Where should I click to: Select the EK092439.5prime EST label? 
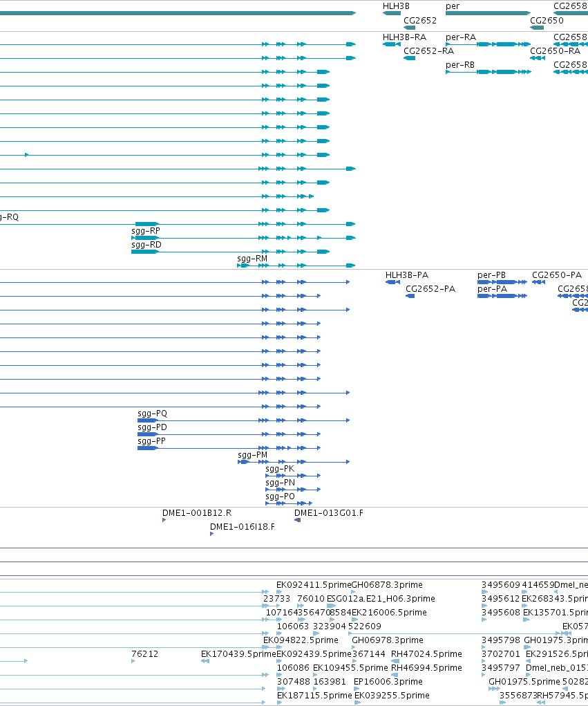pos(314,654)
